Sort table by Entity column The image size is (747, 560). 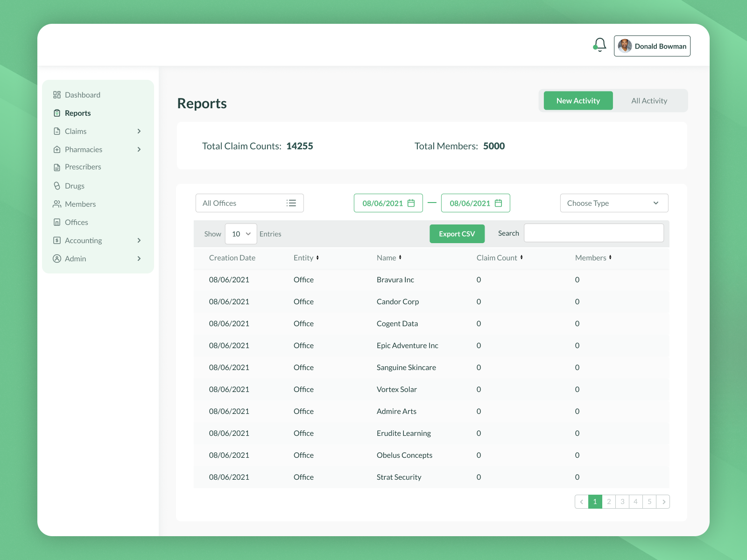317,258
